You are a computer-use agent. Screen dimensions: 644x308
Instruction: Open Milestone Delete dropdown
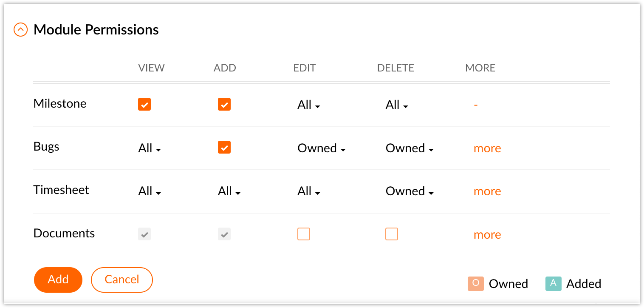[397, 105]
